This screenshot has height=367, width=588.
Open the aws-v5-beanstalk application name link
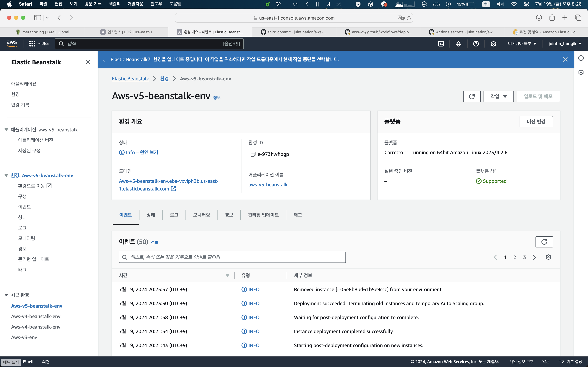268,185
